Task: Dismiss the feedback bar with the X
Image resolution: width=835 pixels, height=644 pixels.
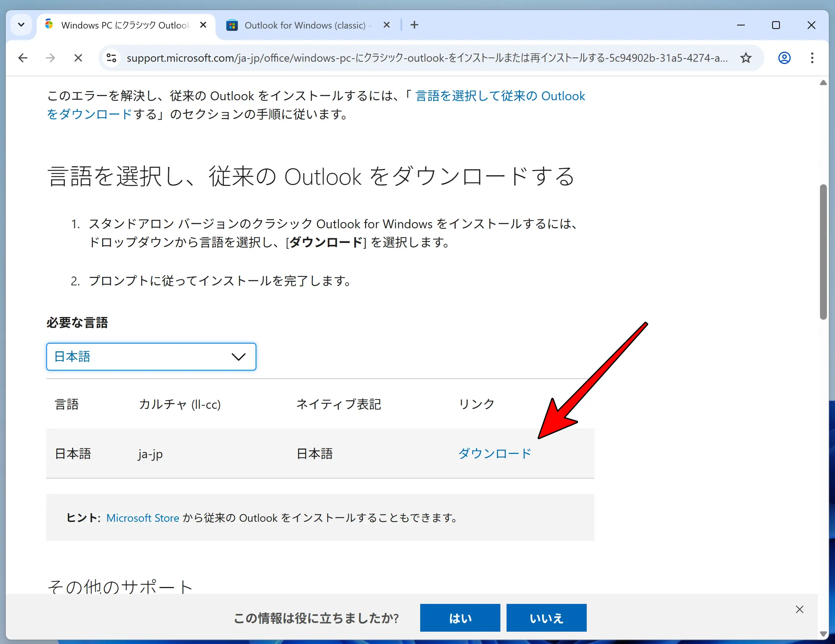Action: (800, 609)
